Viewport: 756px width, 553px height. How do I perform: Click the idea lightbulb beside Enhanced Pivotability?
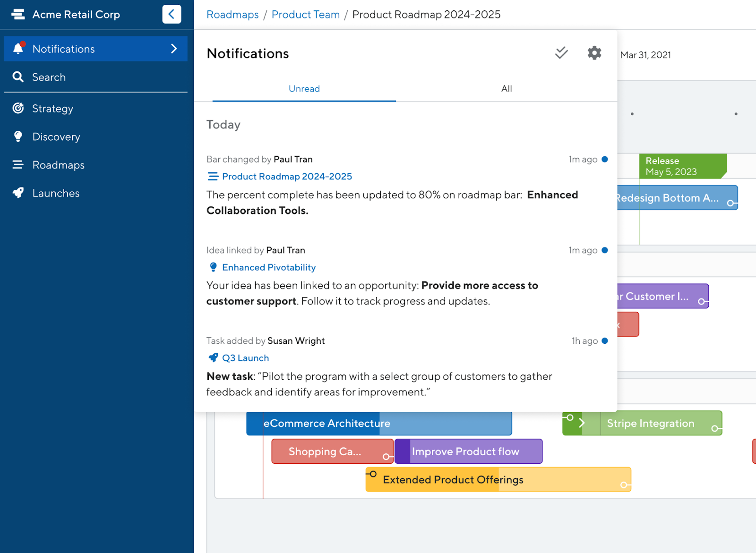pos(214,267)
